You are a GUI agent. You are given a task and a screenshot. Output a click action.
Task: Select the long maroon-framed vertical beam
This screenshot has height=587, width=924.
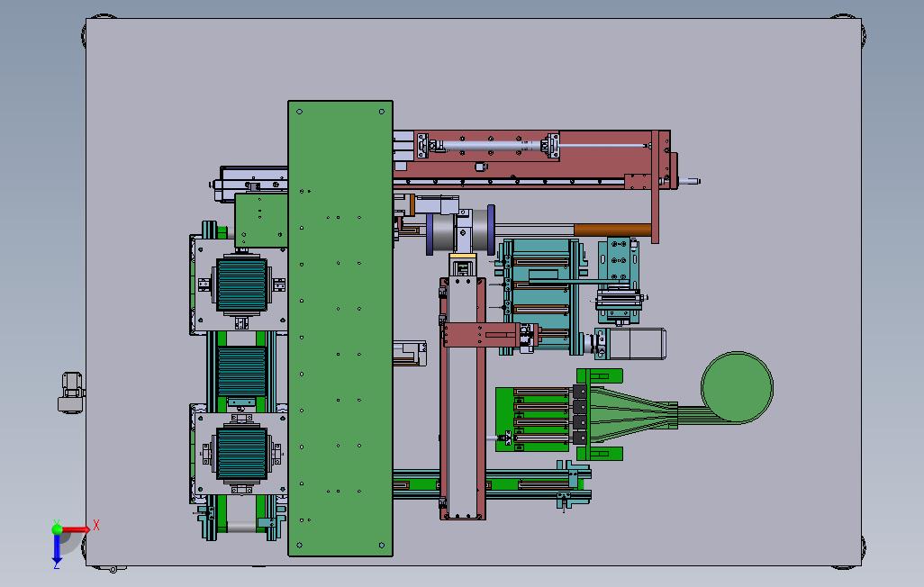(463, 399)
